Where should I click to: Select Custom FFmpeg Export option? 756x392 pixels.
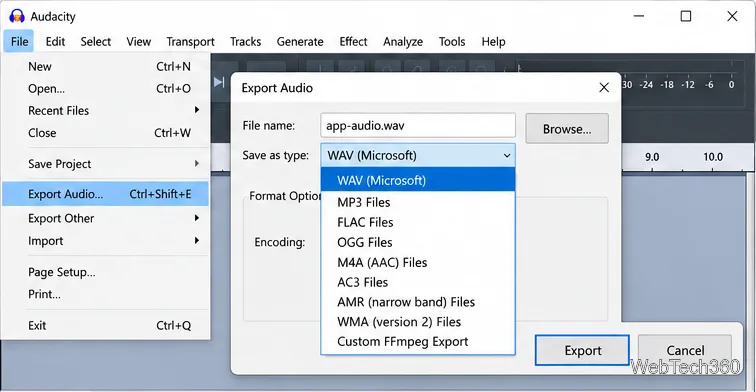[x=418, y=341]
